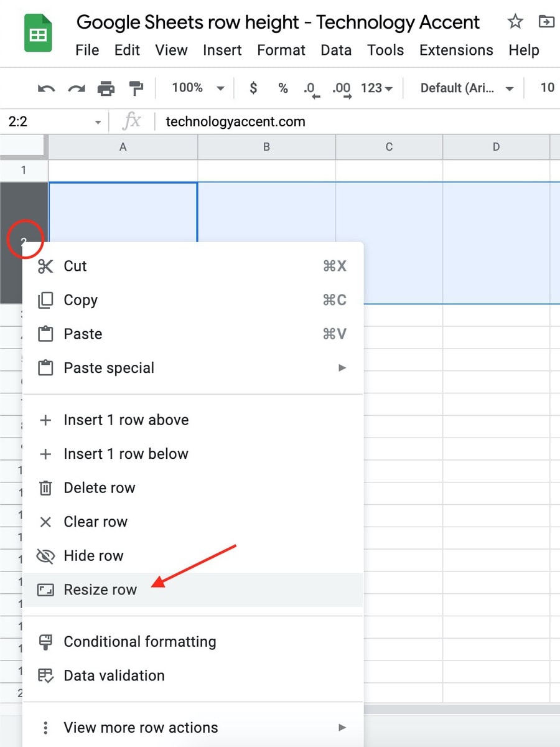560x747 pixels.
Task: Open the name box range dropdown arrow
Action: point(98,122)
